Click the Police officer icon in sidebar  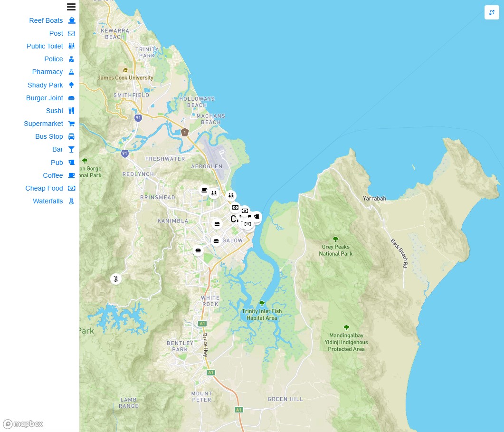72,59
